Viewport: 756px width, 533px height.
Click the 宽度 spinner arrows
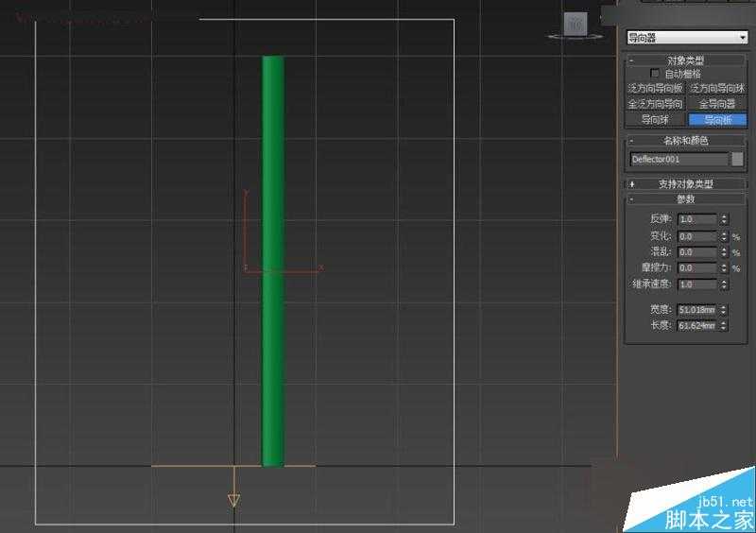coord(724,310)
